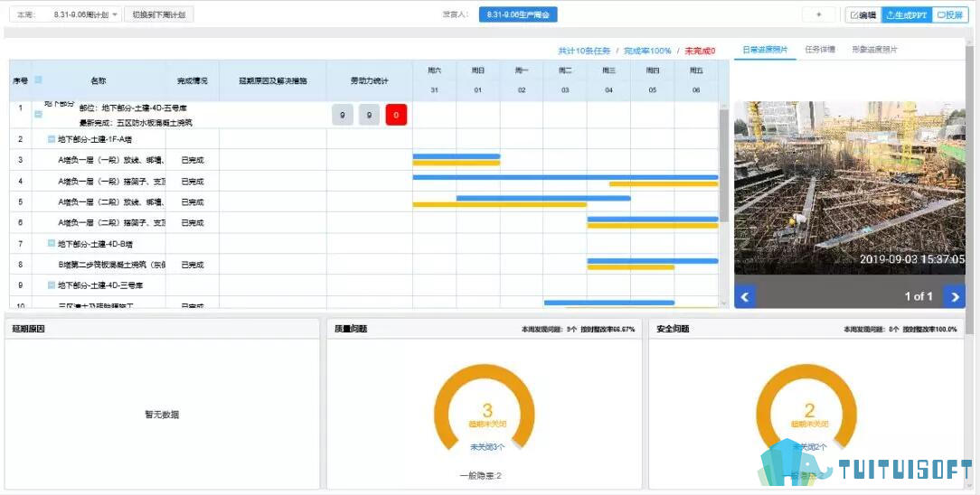Viewport: 980px width, 495px height.
Task: Switch to the 形象进展照片 tab
Action: [874, 50]
